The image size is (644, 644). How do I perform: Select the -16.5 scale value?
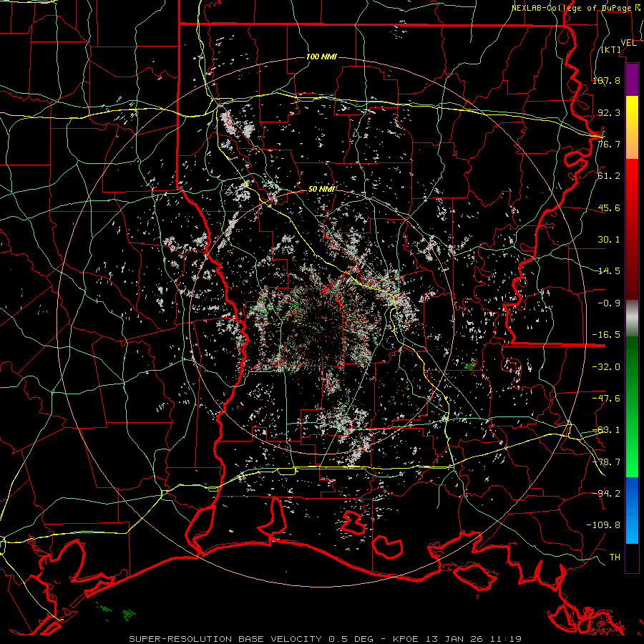tap(606, 335)
